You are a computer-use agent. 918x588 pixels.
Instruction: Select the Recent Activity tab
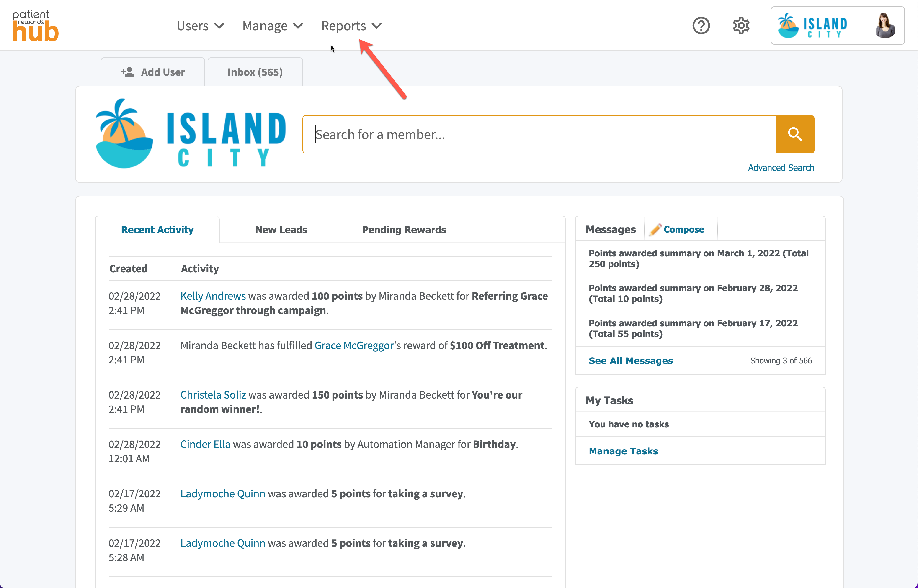(x=157, y=230)
